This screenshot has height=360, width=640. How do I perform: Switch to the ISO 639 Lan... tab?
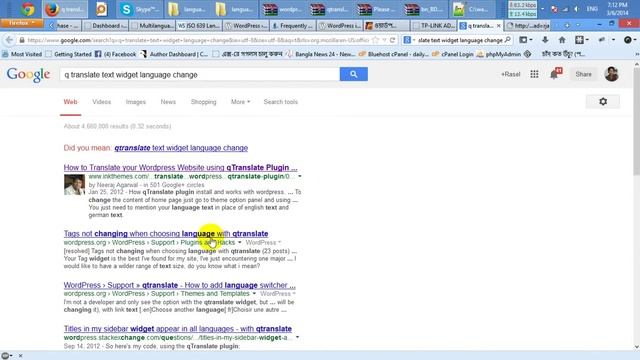pyautogui.click(x=199, y=26)
